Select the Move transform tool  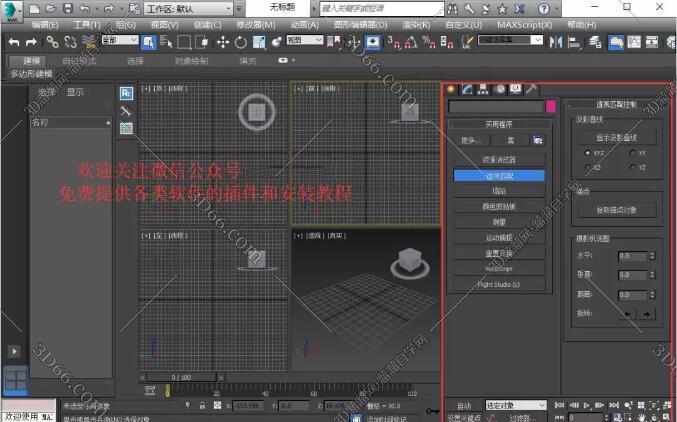tap(224, 42)
